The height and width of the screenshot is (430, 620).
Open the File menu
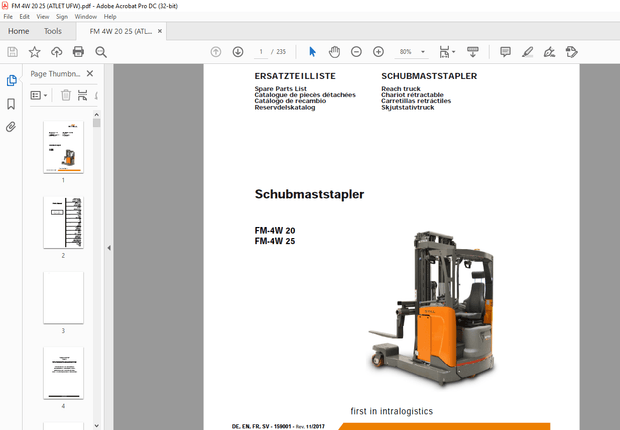coord(8,17)
